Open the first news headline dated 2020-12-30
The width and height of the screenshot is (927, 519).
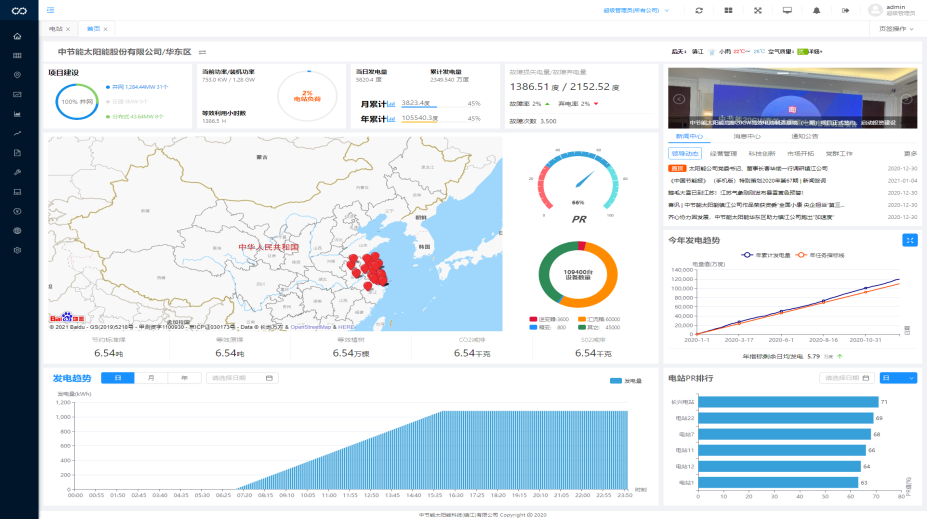[x=758, y=168]
